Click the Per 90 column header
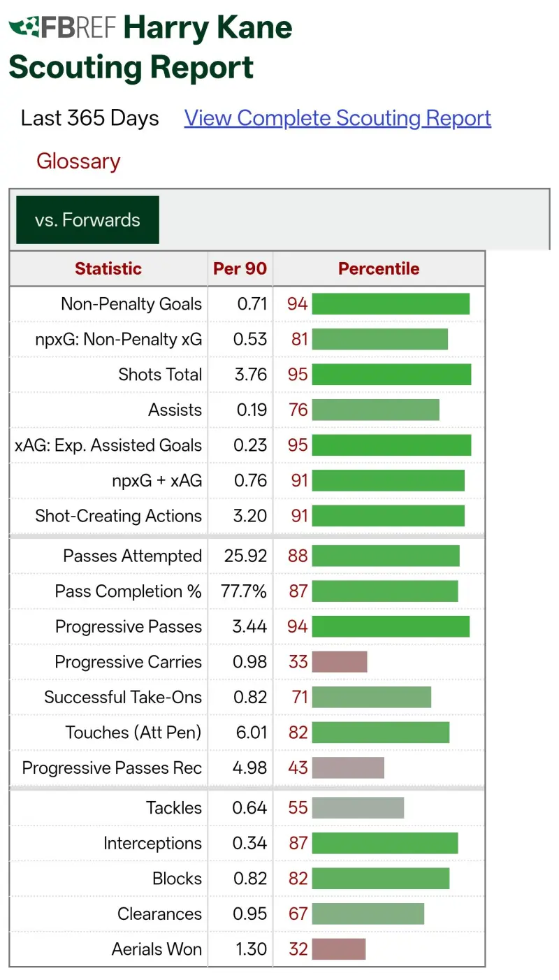 [x=240, y=269]
